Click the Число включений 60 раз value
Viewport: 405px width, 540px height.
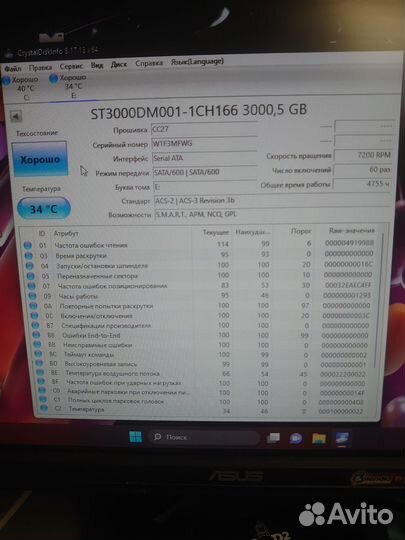(x=363, y=170)
